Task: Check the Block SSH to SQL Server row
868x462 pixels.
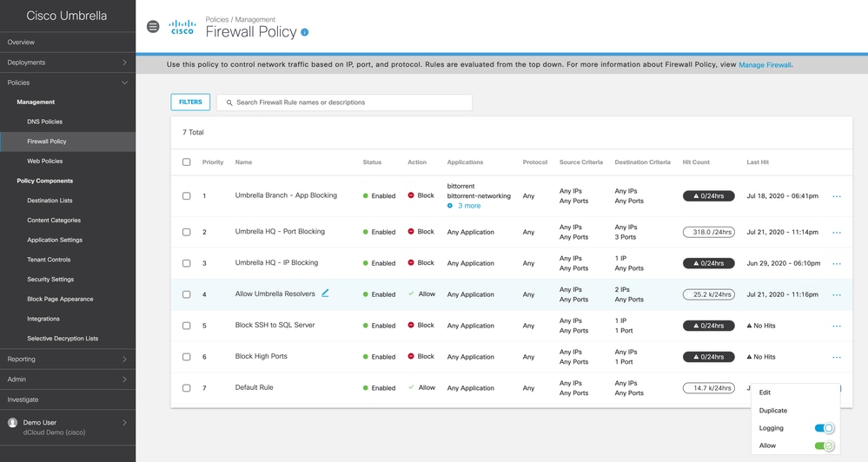Action: tap(187, 326)
